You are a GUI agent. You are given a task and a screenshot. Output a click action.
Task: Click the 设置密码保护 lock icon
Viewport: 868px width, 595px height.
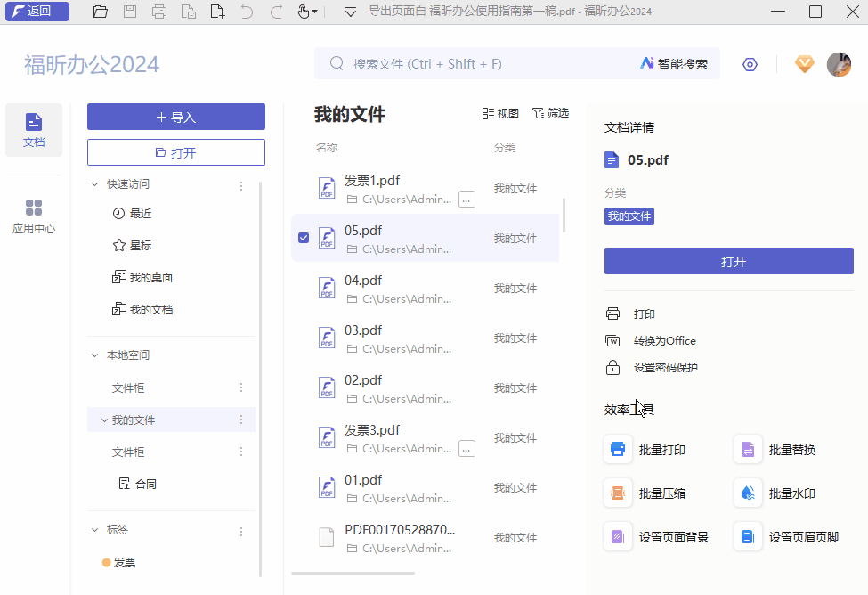click(x=613, y=367)
